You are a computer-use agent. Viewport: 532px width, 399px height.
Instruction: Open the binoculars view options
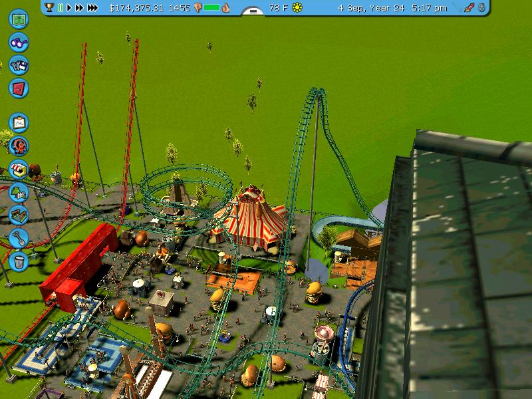point(19,43)
